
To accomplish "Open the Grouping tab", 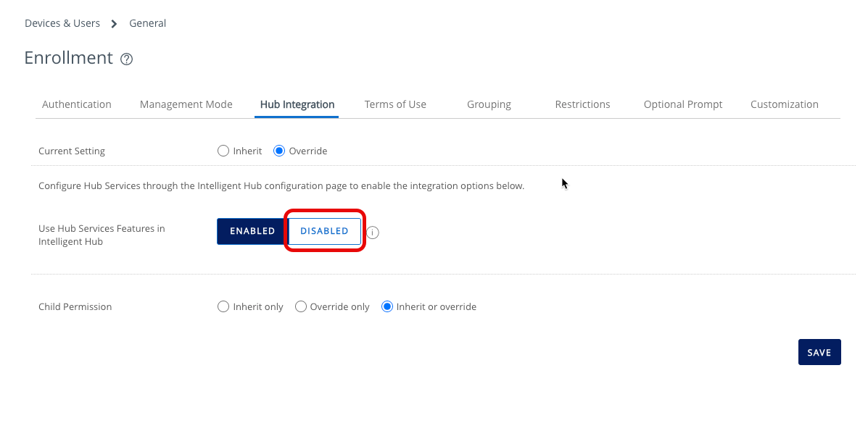I will pos(488,104).
